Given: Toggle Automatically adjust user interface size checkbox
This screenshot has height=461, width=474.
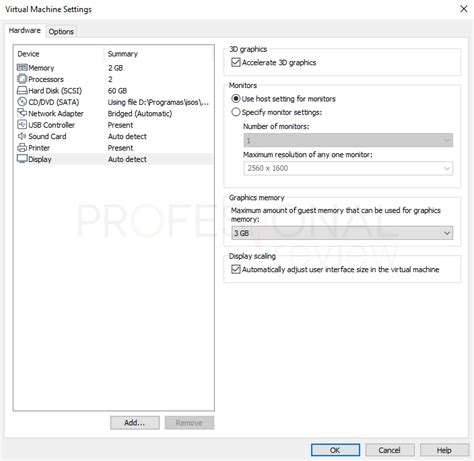Looking at the screenshot, I should tap(236, 269).
